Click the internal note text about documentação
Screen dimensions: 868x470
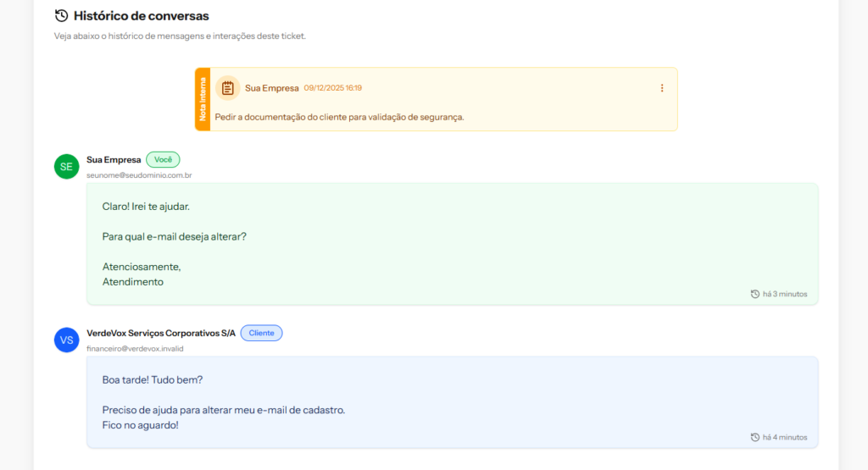(x=339, y=117)
